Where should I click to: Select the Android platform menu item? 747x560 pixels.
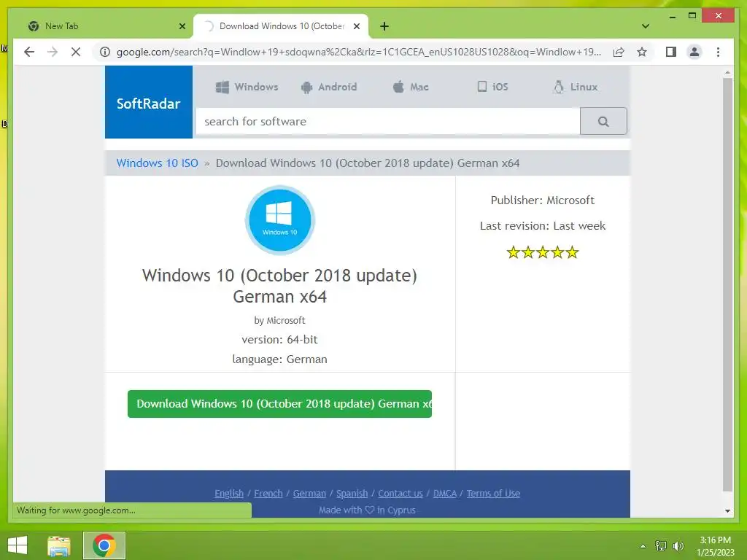[329, 87]
